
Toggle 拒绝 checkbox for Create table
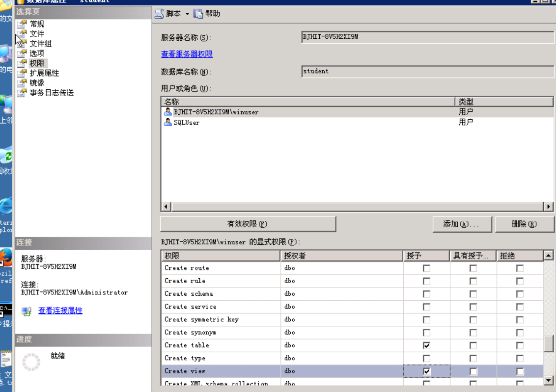click(520, 345)
